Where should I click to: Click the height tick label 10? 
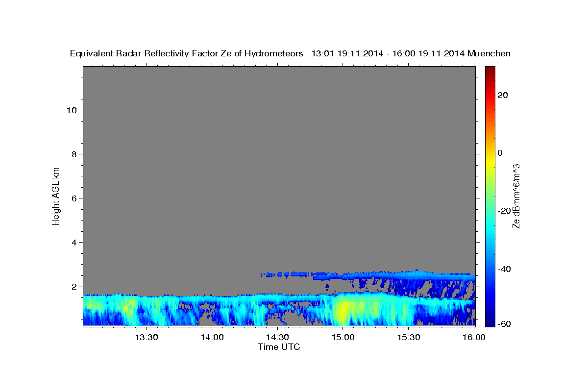pos(72,110)
